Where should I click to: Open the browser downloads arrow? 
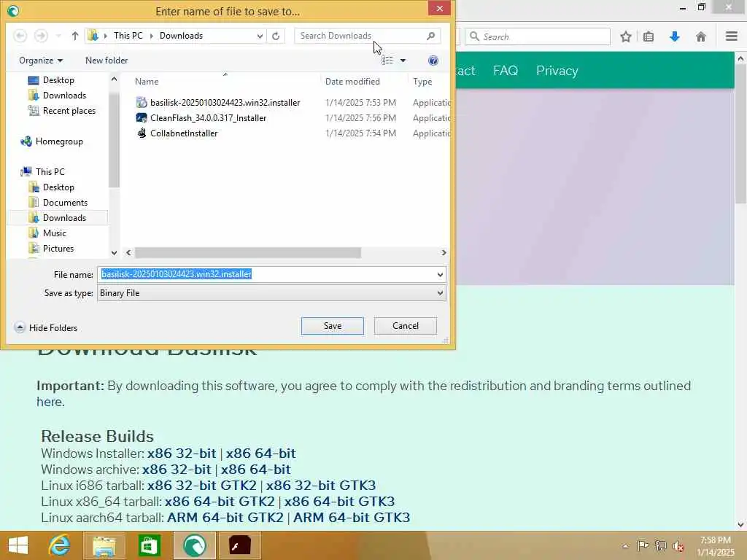click(x=675, y=36)
